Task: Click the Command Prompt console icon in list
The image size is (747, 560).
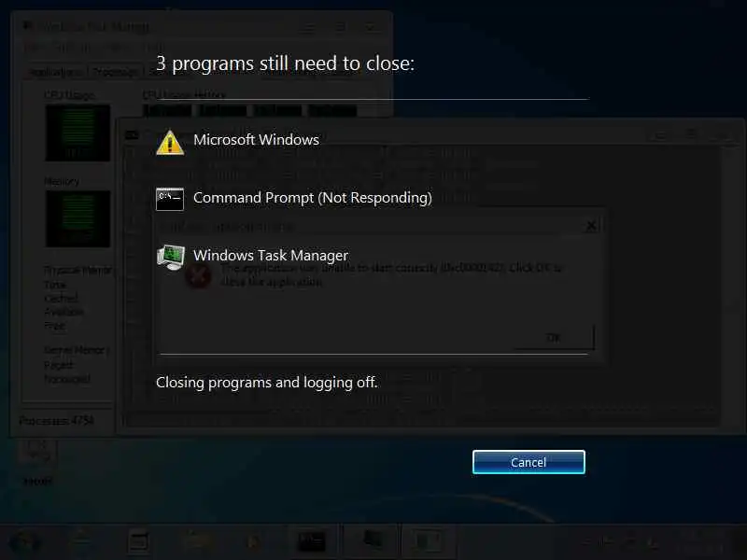Action: [170, 199]
